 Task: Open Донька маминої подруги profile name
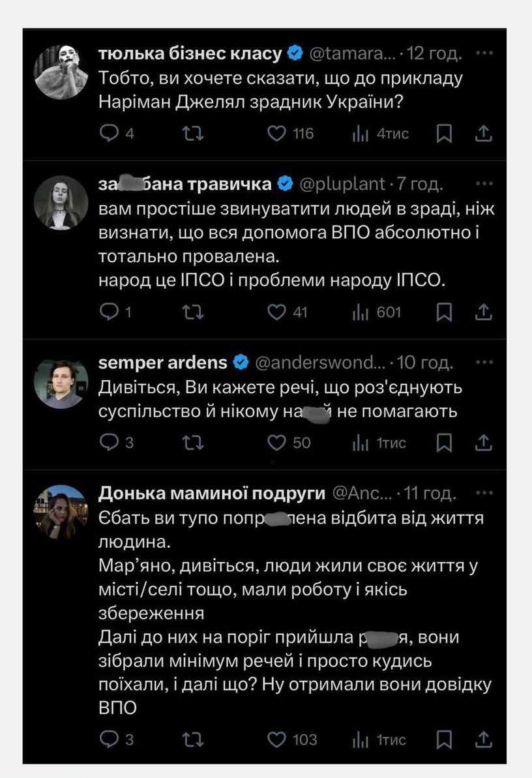(x=211, y=493)
